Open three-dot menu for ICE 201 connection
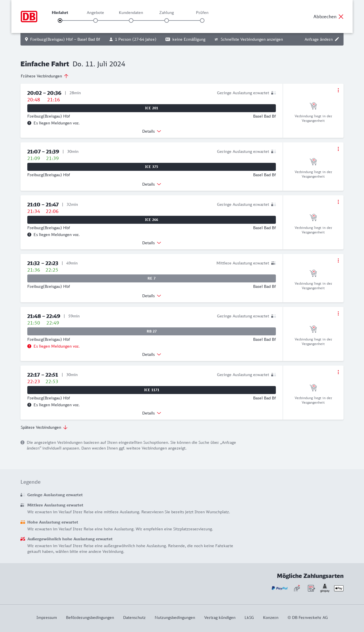This screenshot has width=364, height=632. [x=338, y=90]
